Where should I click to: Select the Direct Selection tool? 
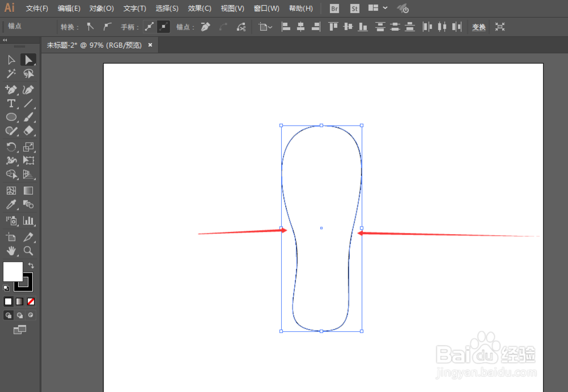[28, 60]
